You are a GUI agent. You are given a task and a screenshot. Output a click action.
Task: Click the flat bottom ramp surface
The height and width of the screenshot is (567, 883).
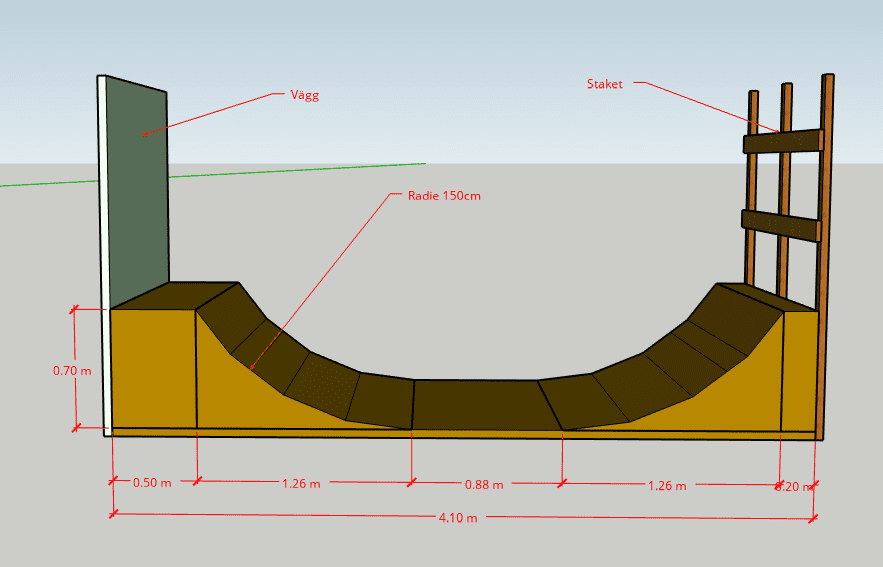point(477,404)
